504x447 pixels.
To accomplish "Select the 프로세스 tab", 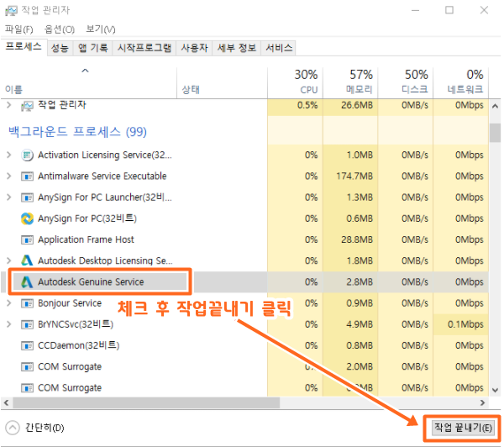I will pyautogui.click(x=24, y=47).
